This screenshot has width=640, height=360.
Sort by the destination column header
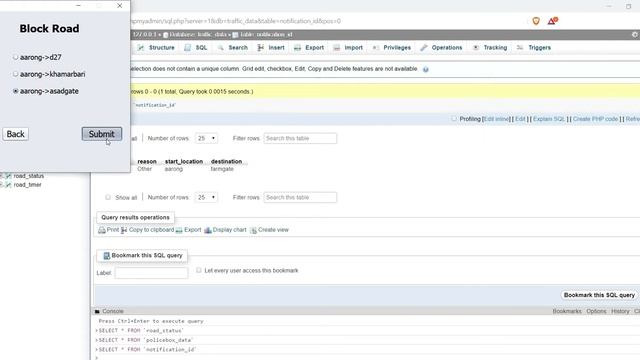[x=227, y=162]
